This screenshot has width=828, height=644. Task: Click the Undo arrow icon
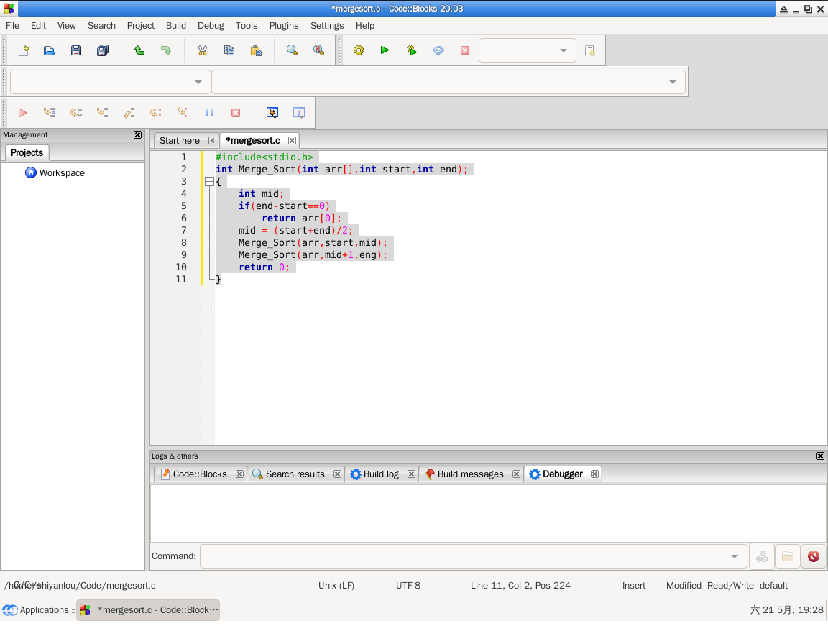(139, 50)
